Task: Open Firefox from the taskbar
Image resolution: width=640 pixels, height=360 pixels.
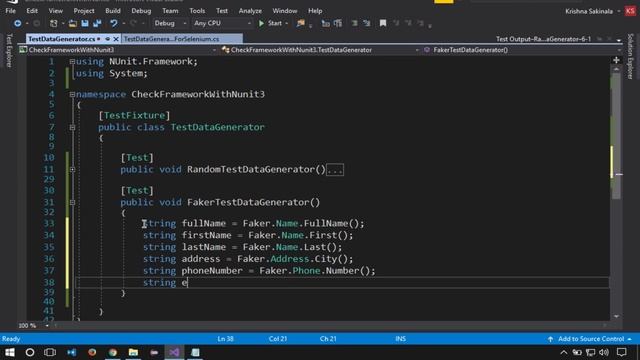Action: click(92, 352)
